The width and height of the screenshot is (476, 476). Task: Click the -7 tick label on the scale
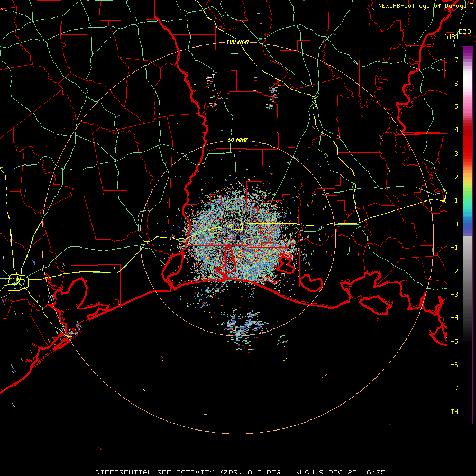pos(454,388)
